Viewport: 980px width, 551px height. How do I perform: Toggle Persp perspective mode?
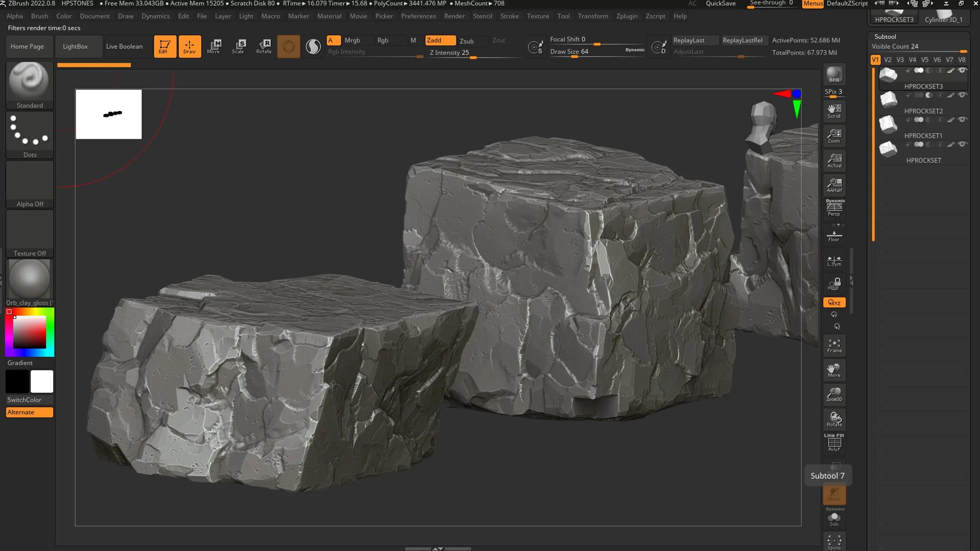point(834,208)
